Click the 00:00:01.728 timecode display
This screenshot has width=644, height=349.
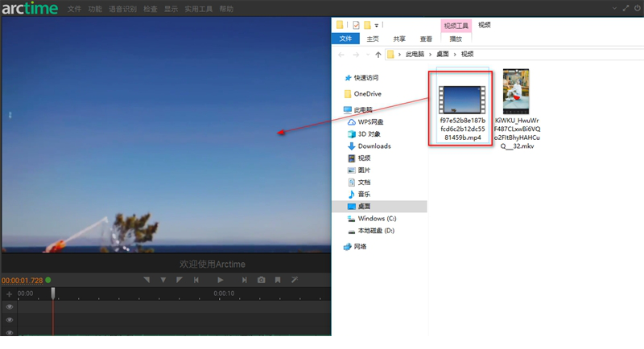click(23, 281)
